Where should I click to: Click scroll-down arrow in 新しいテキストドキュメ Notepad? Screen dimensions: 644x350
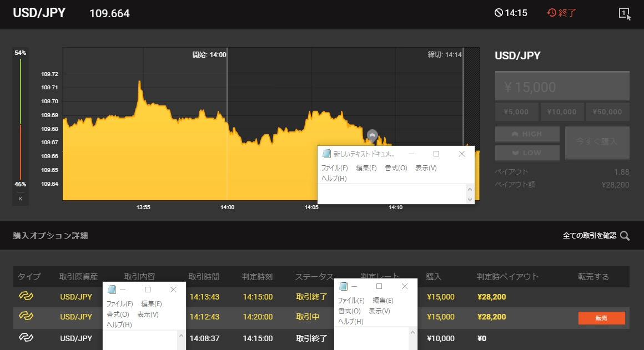click(x=470, y=199)
